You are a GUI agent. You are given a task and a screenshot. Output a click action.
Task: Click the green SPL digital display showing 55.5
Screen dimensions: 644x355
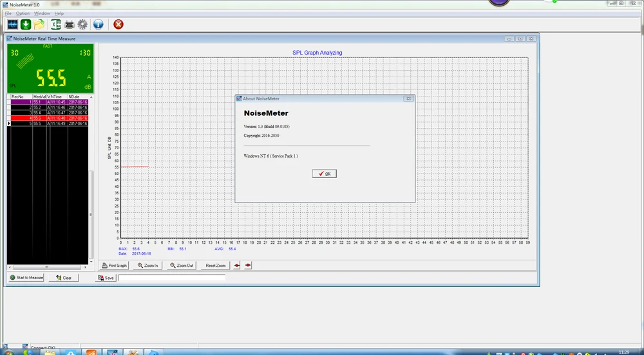(x=50, y=68)
